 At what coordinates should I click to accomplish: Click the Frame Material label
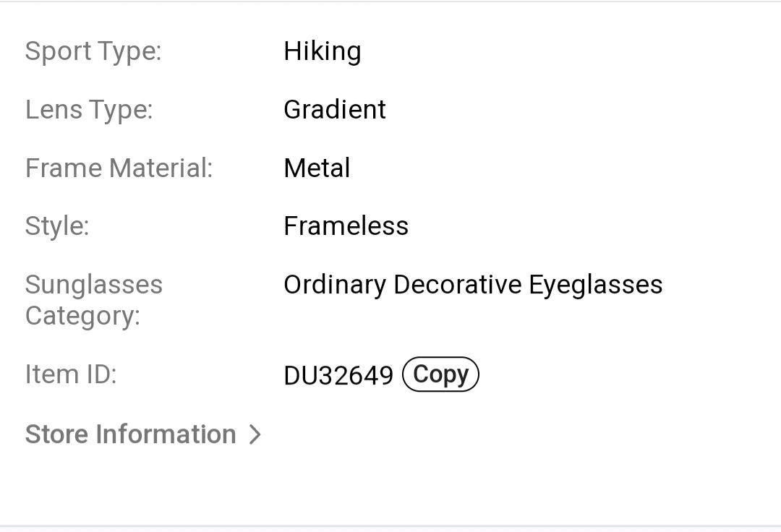(119, 168)
